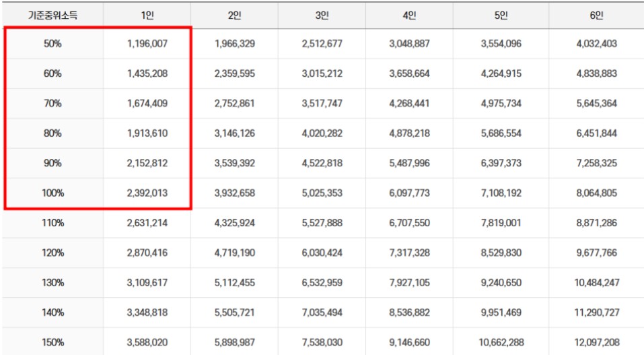Screen dimensions: 644x355
Task: Select the 130% row label
Action: (x=52, y=283)
